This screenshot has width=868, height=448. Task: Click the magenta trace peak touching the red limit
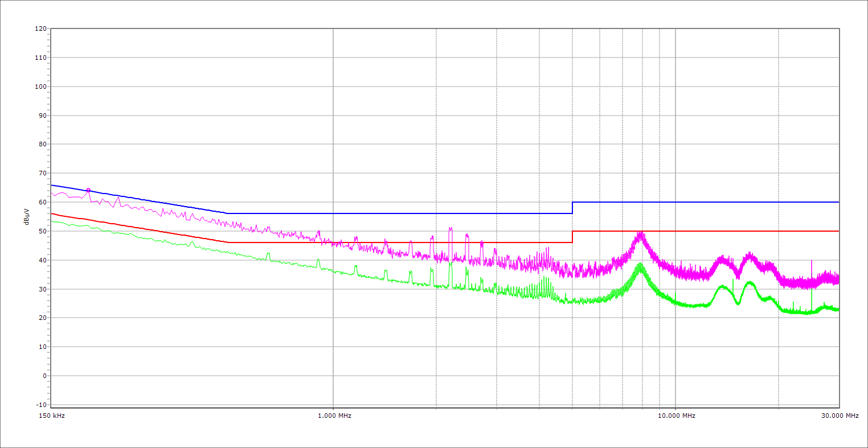tap(641, 232)
